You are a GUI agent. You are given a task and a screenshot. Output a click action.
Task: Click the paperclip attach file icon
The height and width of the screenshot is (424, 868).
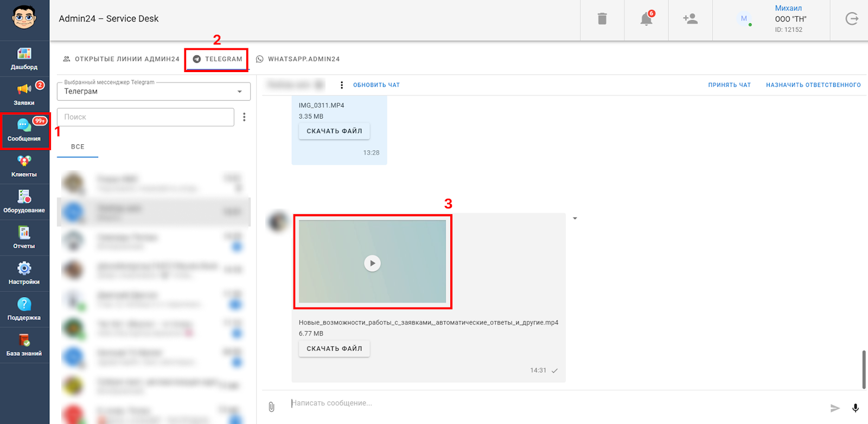point(271,407)
